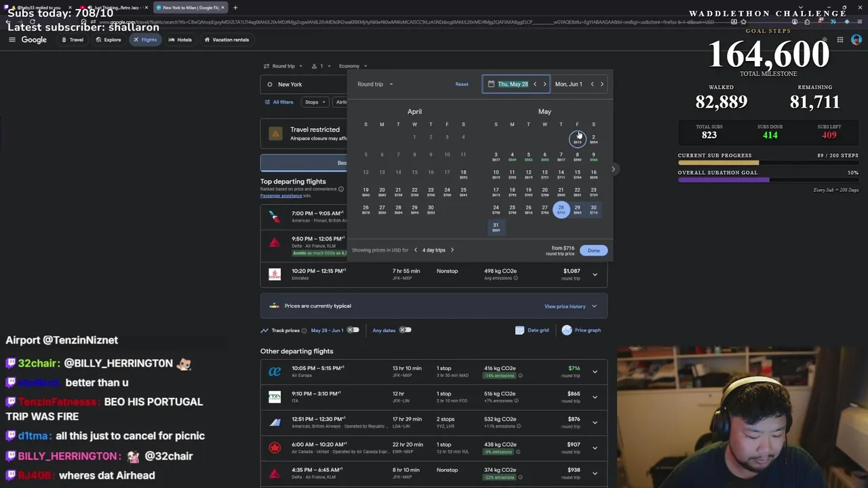Increase the 4 day trips length
This screenshot has height=488, width=868.
click(x=452, y=250)
